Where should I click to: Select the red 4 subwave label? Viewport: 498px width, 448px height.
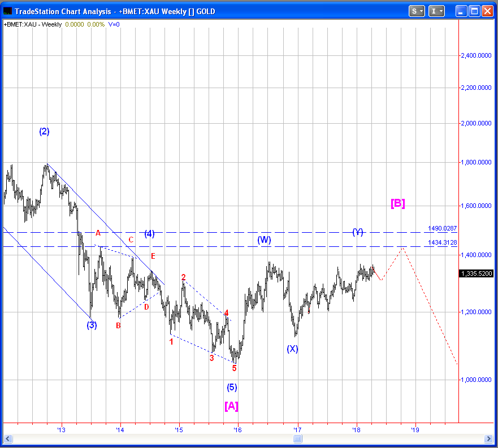point(226,313)
